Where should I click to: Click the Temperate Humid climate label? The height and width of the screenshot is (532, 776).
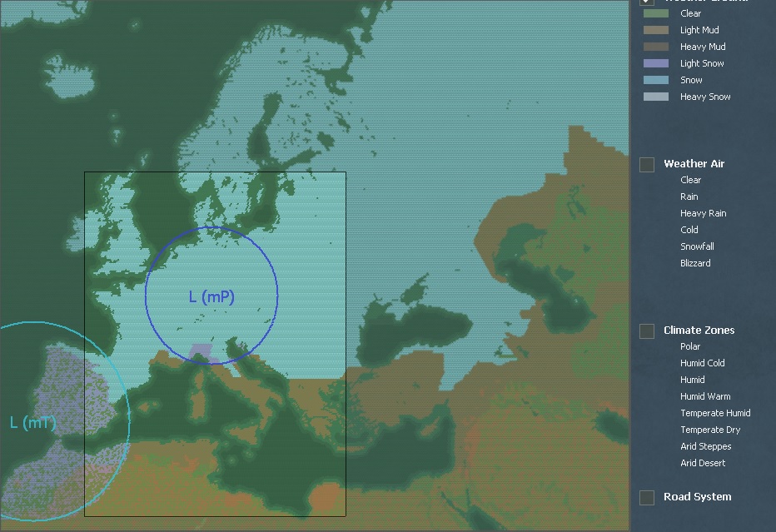point(715,413)
